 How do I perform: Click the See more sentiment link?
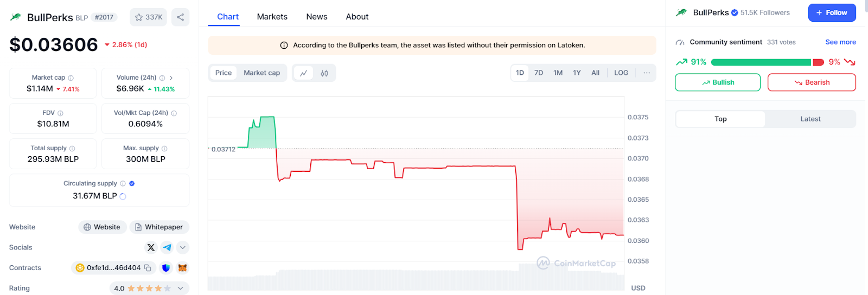[x=840, y=42]
